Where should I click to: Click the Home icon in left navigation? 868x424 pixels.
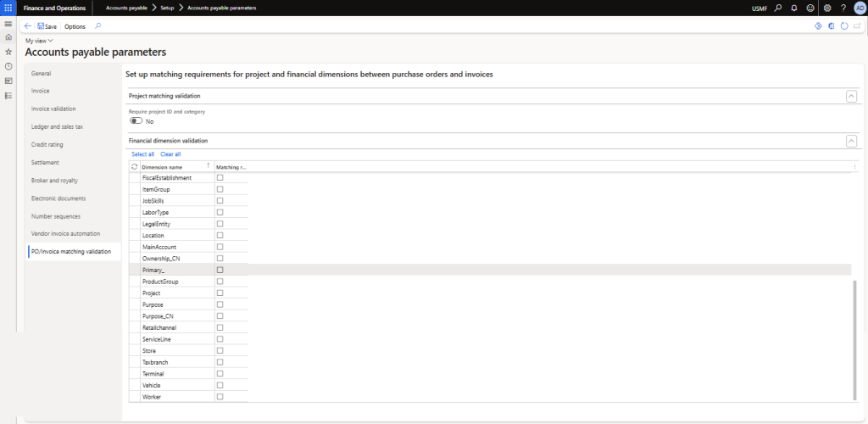(8, 37)
